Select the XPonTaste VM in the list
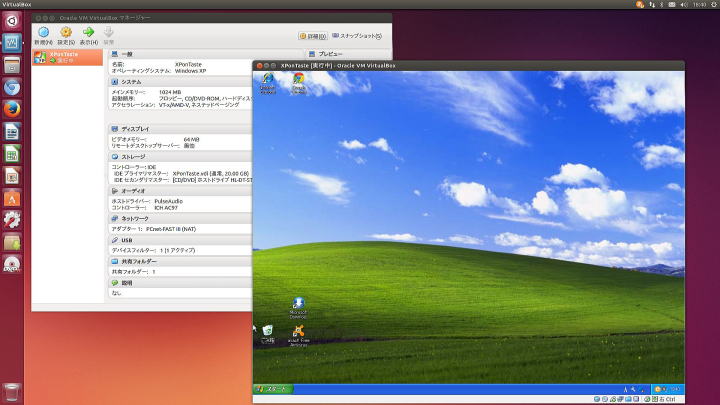The image size is (720, 405). [x=68, y=57]
